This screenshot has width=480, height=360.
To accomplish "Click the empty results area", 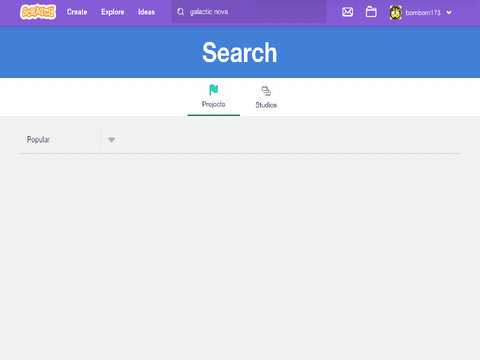I will (240, 257).
